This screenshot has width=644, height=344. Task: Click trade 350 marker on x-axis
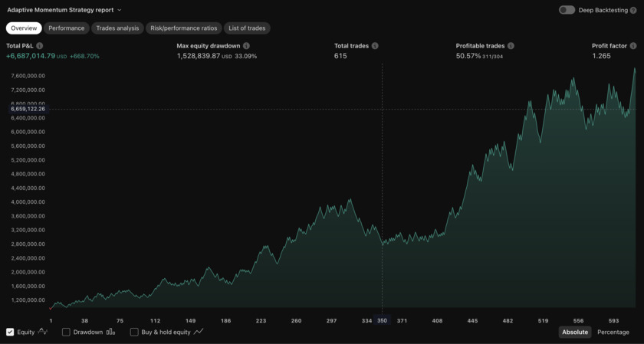tap(382, 321)
